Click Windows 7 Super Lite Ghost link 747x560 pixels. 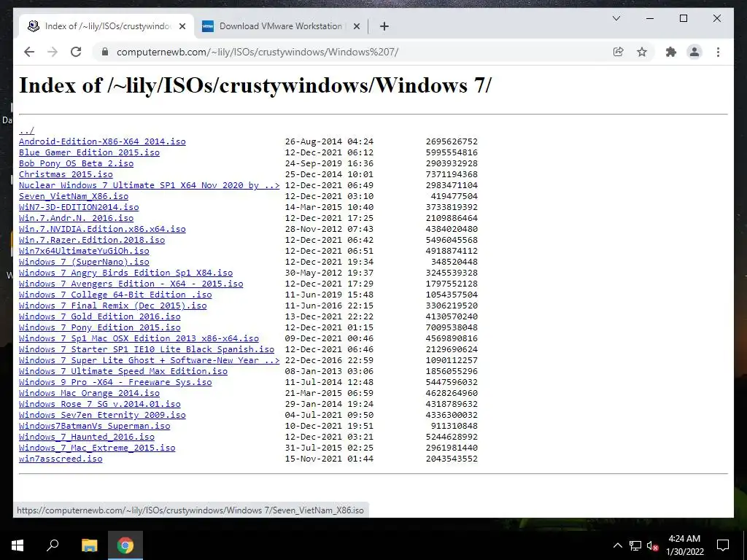[149, 360]
